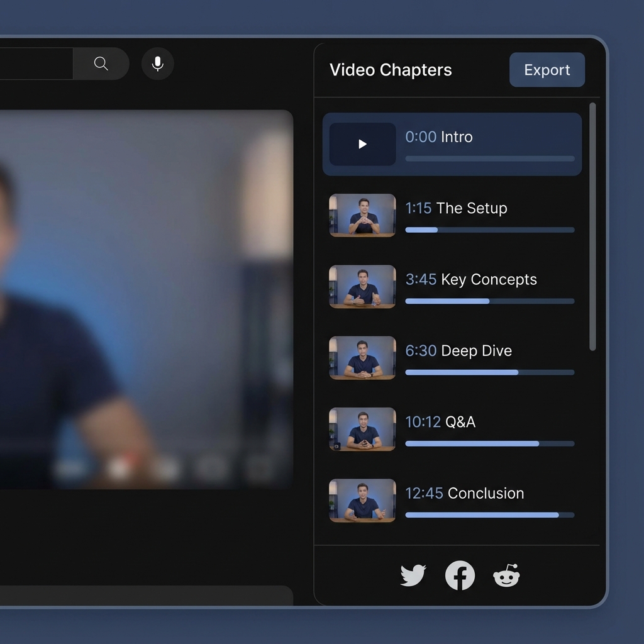The image size is (644, 644).
Task: Select the 3:45 Key Concepts chapter
Action: [471, 279]
